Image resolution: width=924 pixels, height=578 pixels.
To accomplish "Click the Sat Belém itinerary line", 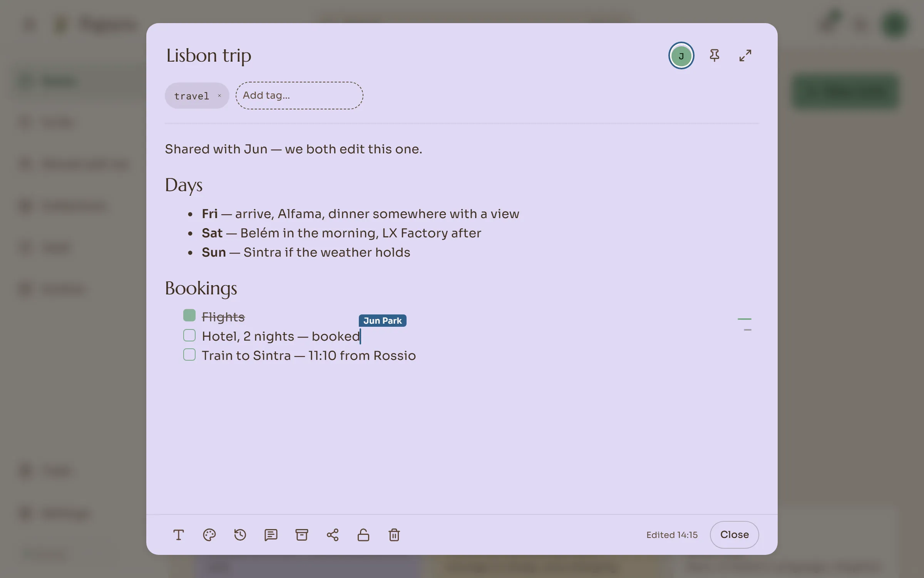I will (x=341, y=233).
